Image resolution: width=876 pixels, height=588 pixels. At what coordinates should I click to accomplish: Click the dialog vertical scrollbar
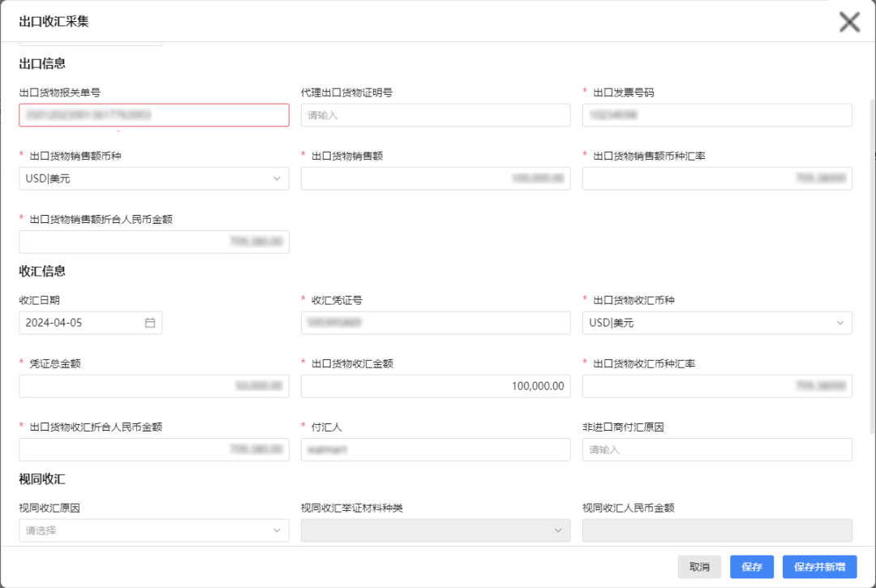click(872, 267)
